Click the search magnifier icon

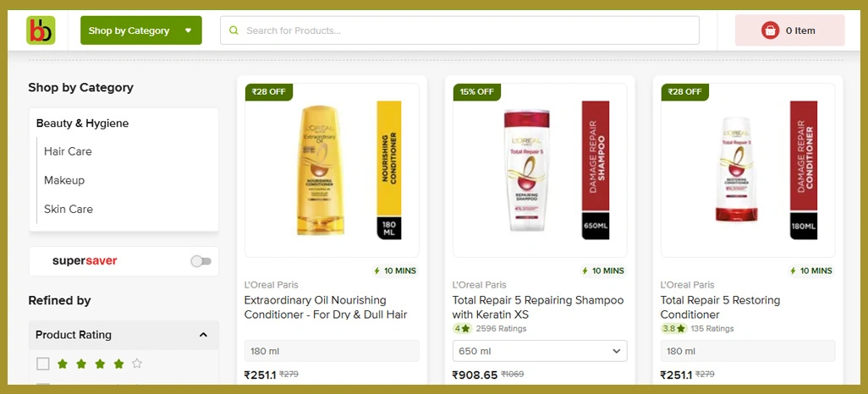click(x=234, y=30)
